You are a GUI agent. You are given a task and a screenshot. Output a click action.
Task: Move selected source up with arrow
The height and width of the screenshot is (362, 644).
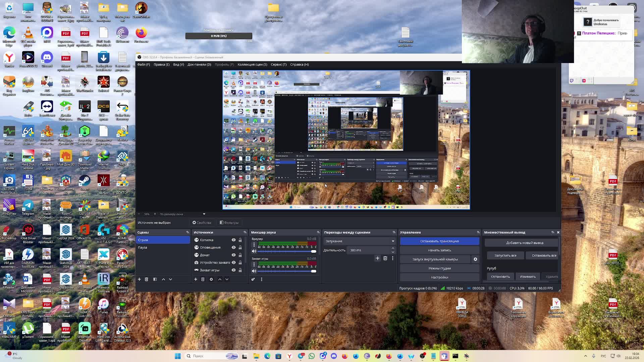coord(220,279)
